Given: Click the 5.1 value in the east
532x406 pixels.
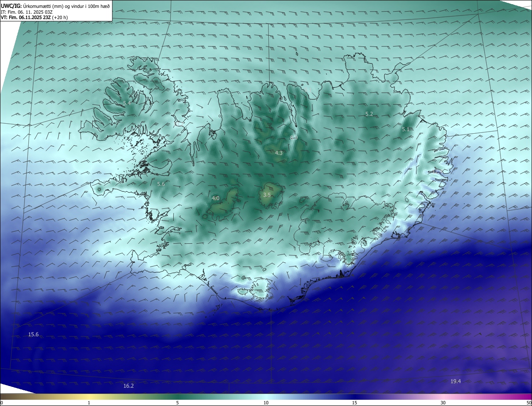Looking at the screenshot, I should click(406, 129).
